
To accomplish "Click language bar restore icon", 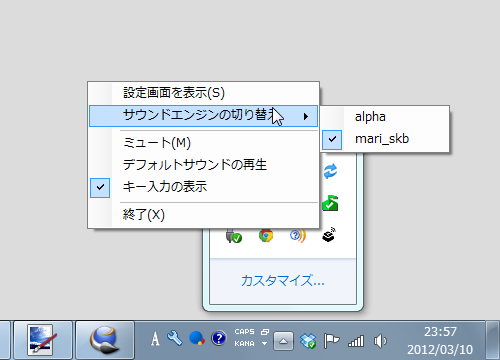I will (x=265, y=332).
